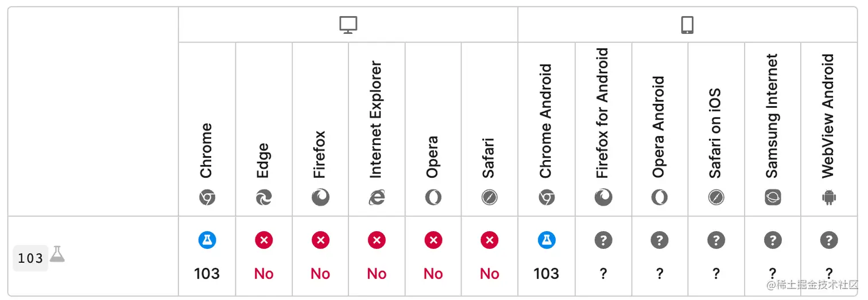The width and height of the screenshot is (868, 300).
Task: Click the red no-support X under Edge
Action: click(263, 240)
